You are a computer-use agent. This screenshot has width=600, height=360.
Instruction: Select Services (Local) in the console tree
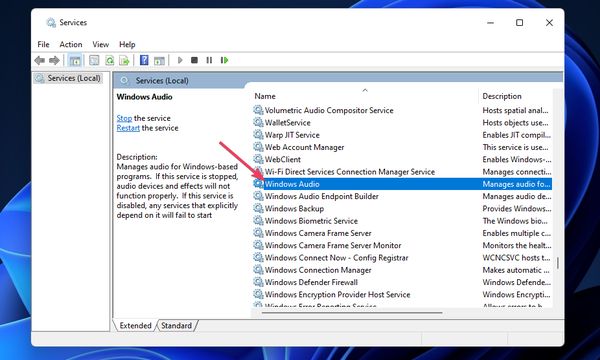(68, 78)
